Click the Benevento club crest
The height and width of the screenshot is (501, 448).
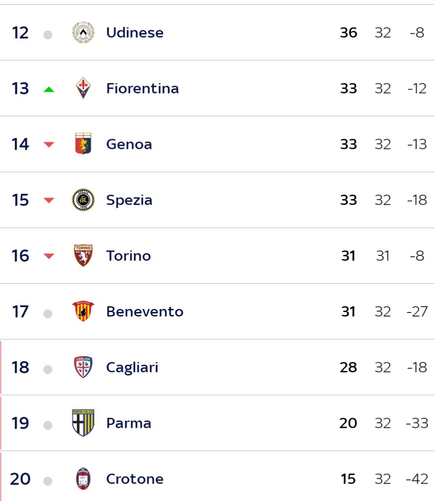83,311
